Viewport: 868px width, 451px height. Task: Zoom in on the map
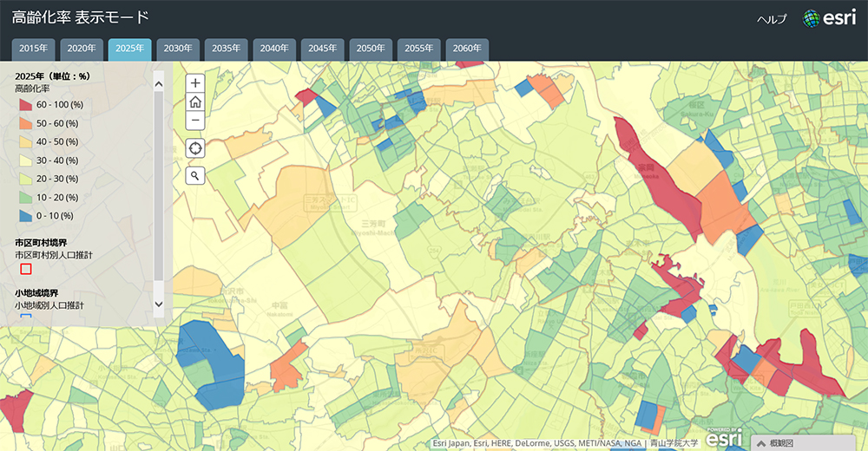point(195,83)
